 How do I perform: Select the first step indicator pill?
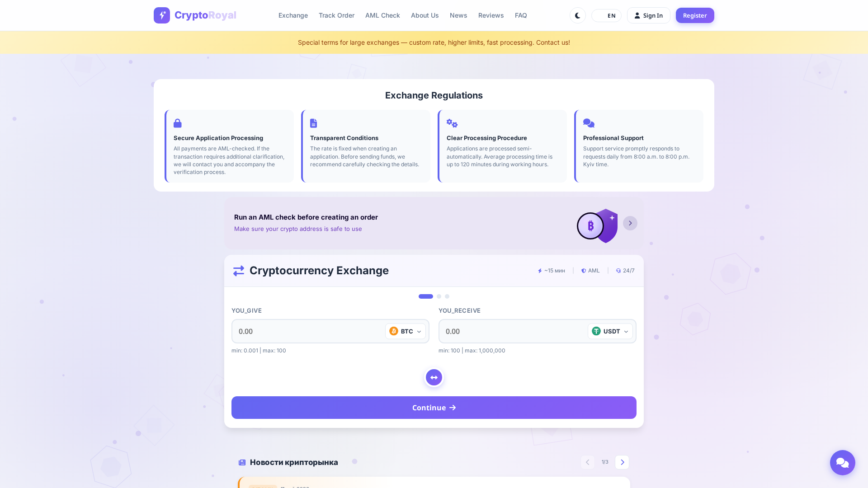[426, 296]
